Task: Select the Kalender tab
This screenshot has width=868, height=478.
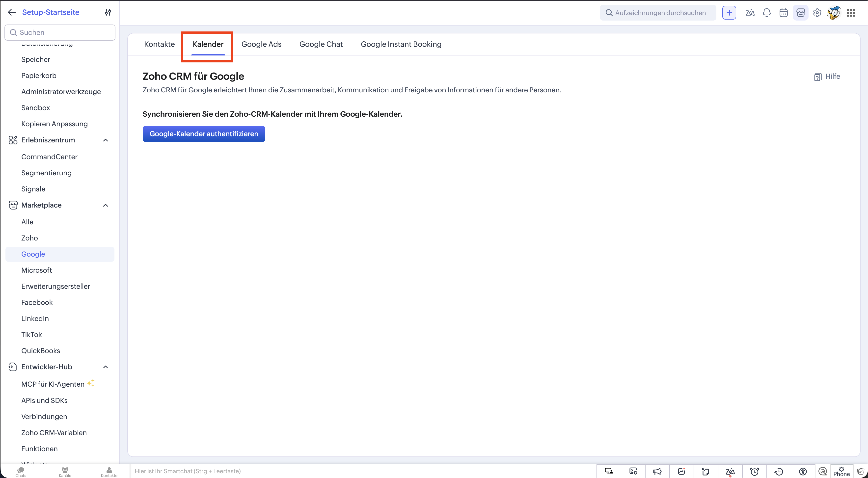Action: point(208,44)
